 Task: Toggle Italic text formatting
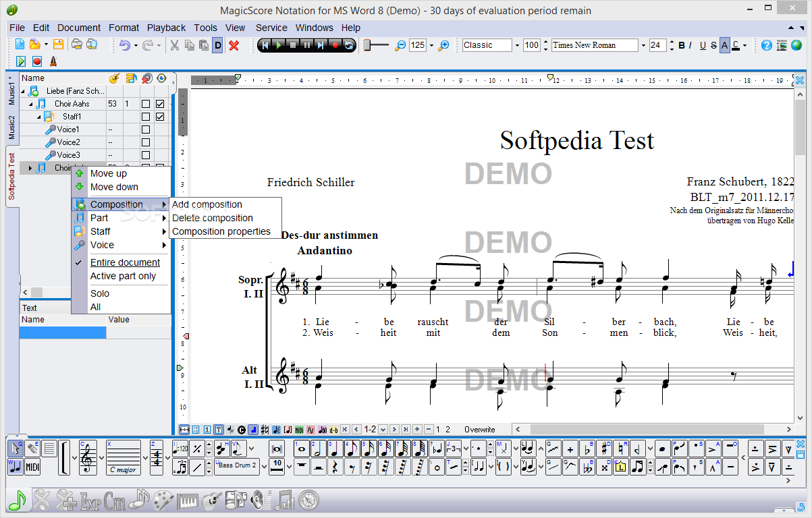691,45
